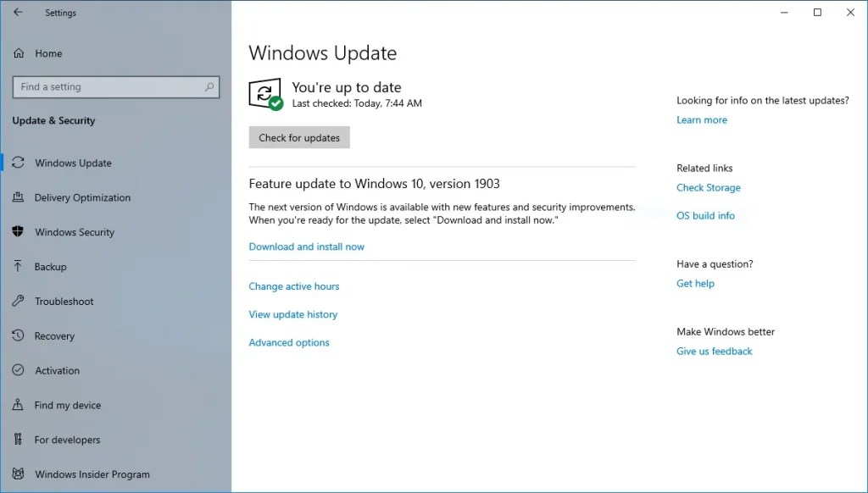Open For developers from the sidebar
Image resolution: width=868 pixels, height=493 pixels.
tap(18, 440)
